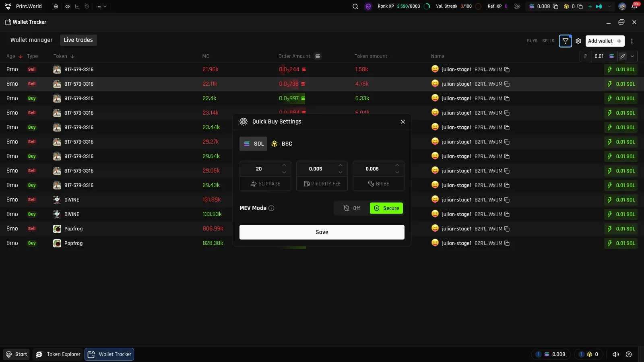Click the purple skull rank icon
644x362 pixels.
368,6
